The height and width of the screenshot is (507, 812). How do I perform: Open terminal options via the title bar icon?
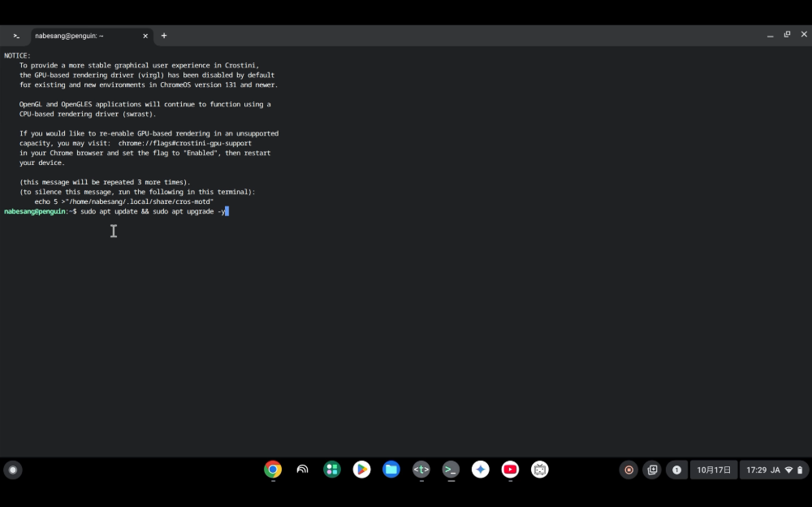[x=16, y=36]
